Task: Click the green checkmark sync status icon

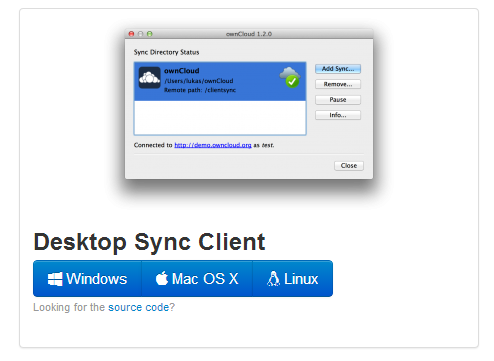Action: (x=292, y=81)
